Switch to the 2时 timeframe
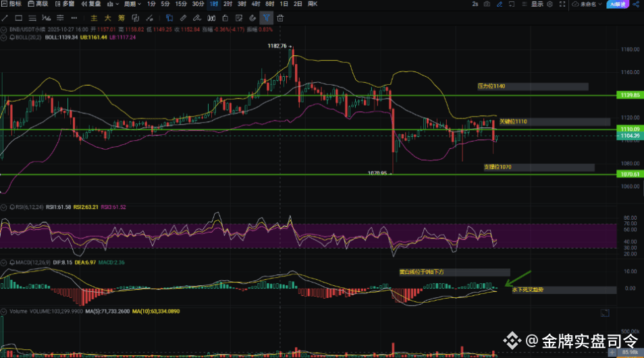This screenshot has width=644, height=358. point(227,3)
